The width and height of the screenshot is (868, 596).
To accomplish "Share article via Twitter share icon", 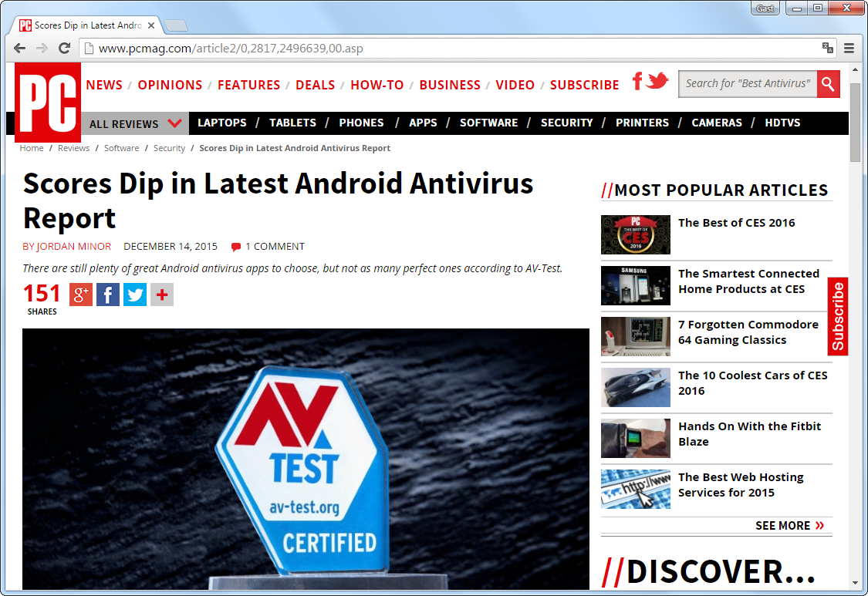I will pyautogui.click(x=135, y=295).
